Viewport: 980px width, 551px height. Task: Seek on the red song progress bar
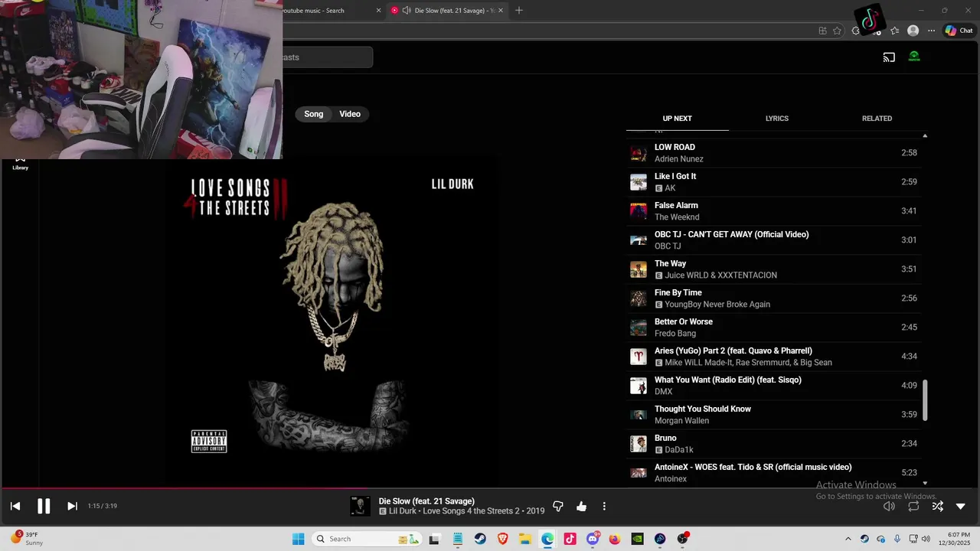pyautogui.click(x=490, y=488)
